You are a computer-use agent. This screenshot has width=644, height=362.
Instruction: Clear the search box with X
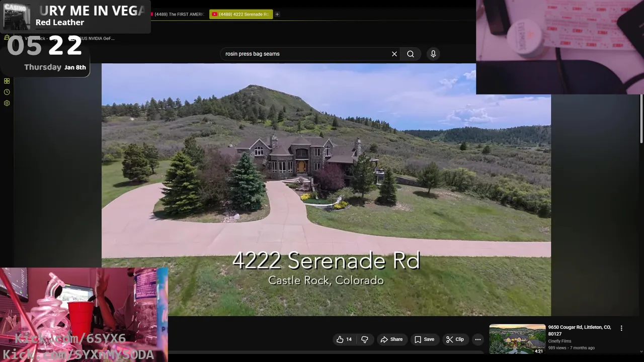pyautogui.click(x=394, y=54)
